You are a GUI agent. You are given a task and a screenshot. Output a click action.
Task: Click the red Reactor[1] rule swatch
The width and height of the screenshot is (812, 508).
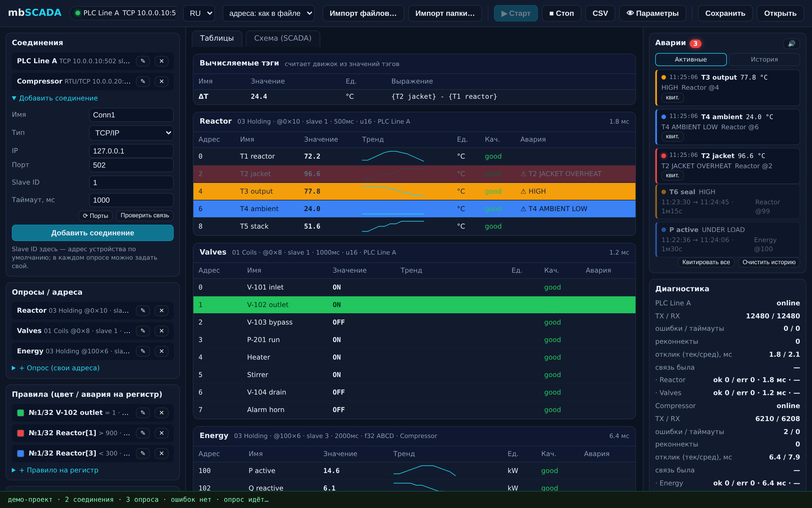pos(21,433)
